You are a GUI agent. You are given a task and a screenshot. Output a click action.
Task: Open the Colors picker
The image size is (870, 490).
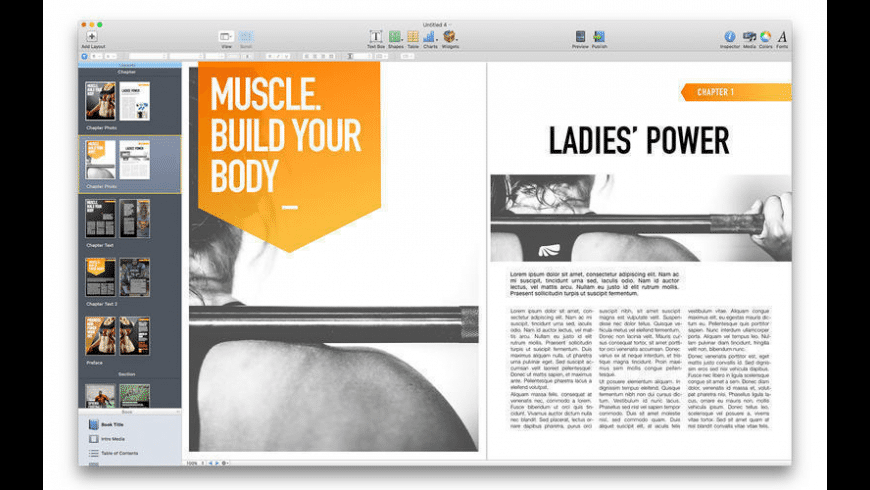766,37
